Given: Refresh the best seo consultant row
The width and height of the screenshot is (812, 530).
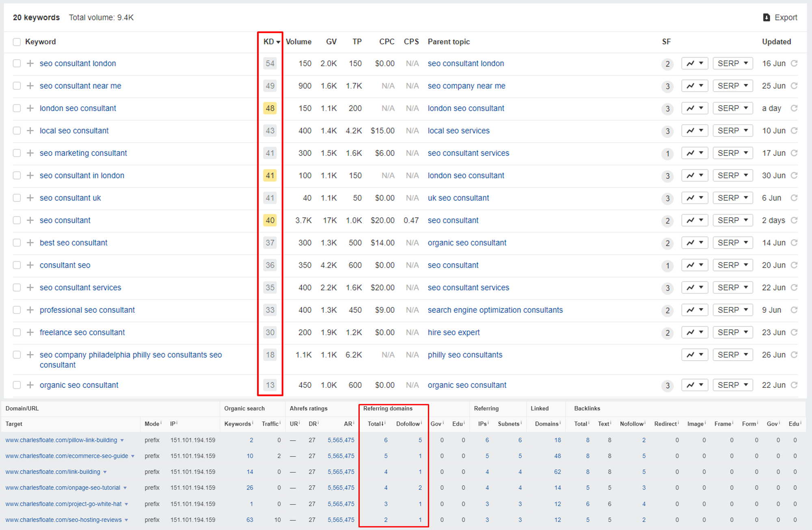Looking at the screenshot, I should 794,243.
